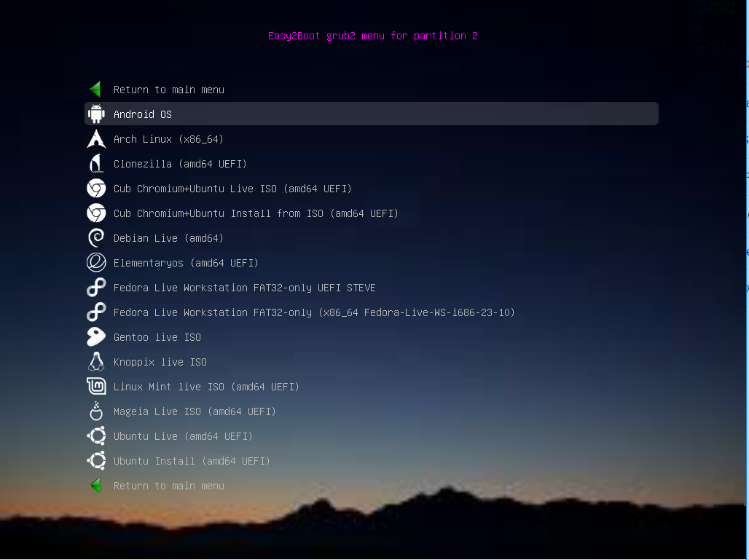Select the Knoppix live ISO entry

pyautogui.click(x=160, y=361)
